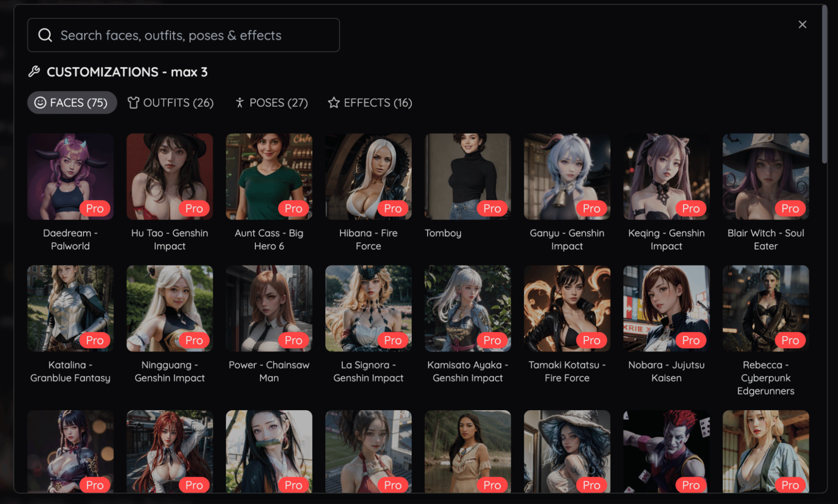Screen dimensions: 838x504
Task: Close the customizations dialog with the X
Action: pos(802,25)
